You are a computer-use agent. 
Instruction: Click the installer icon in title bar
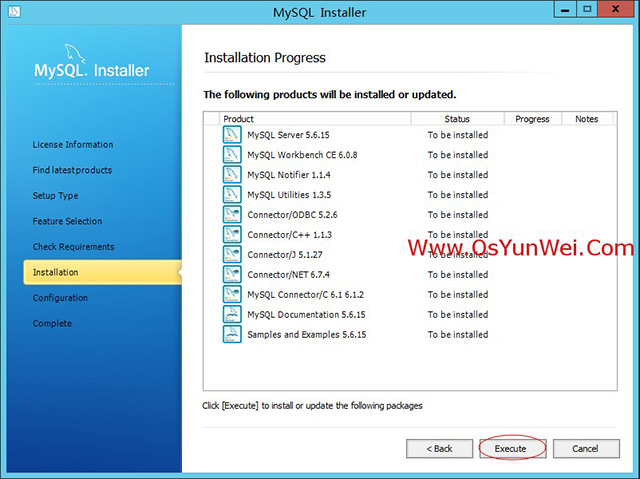[14, 11]
